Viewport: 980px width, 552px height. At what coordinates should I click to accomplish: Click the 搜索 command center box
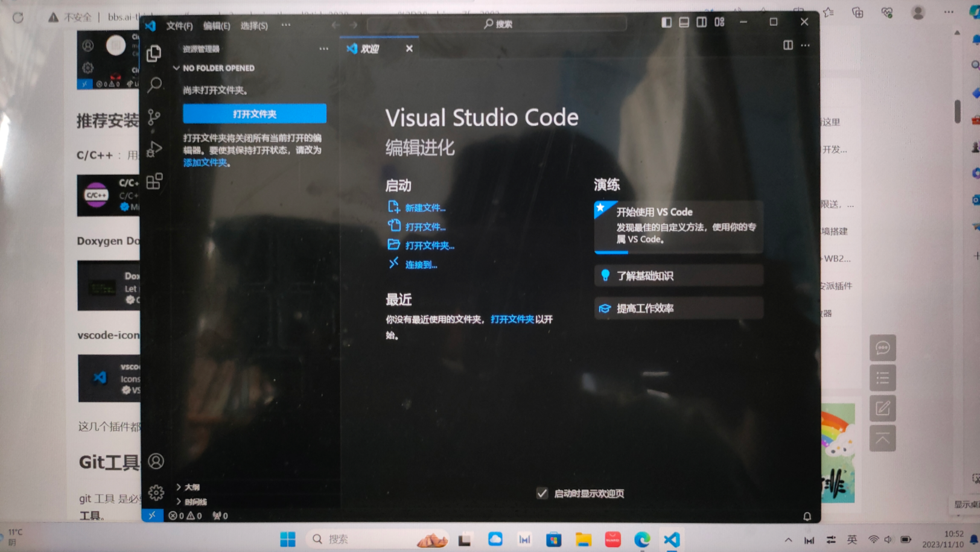click(x=497, y=24)
